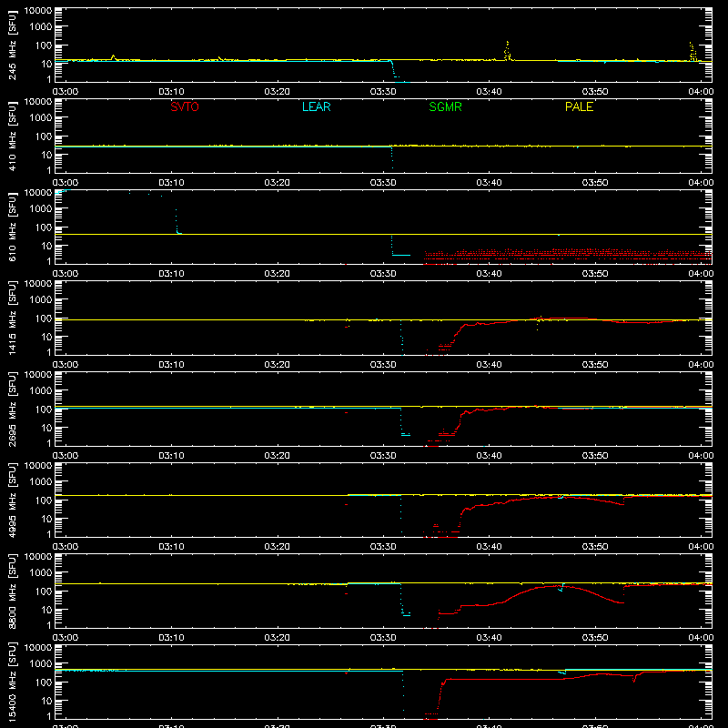Select the '610 MHz [SFU]' axis title
This screenshot has width=728, height=728.
[x=12, y=227]
